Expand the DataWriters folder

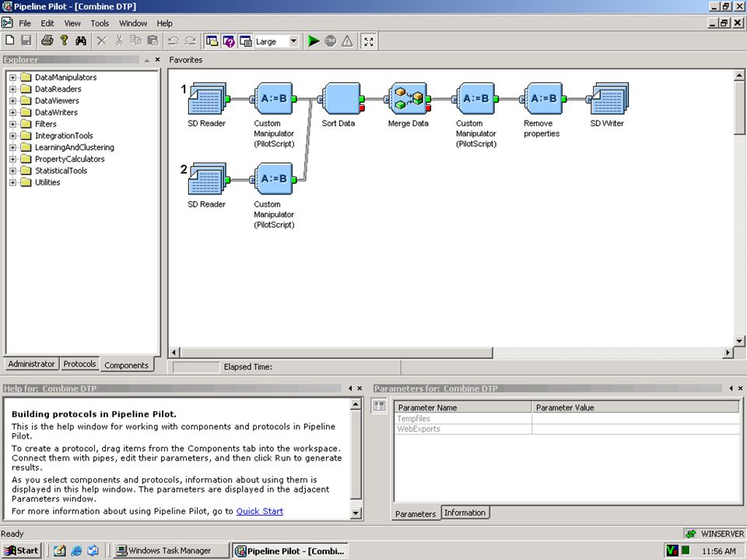pos(13,112)
